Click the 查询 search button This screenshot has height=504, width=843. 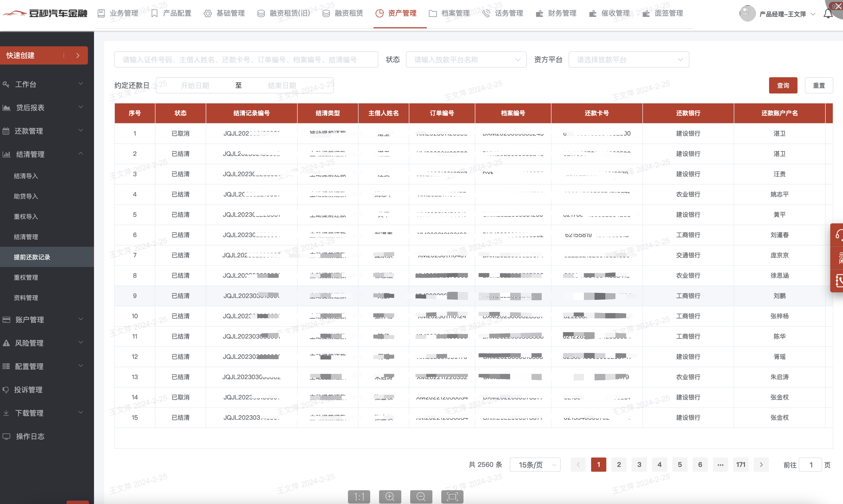point(783,85)
